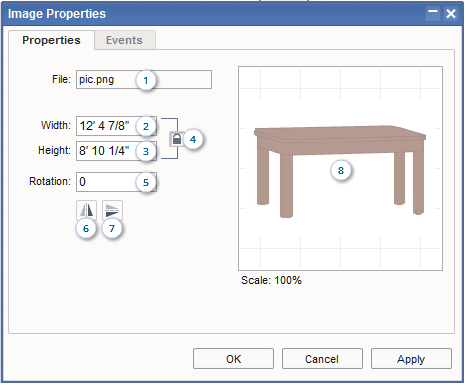Toggle the aspect ratio lock
The width and height of the screenshot is (466, 385).
(x=177, y=139)
